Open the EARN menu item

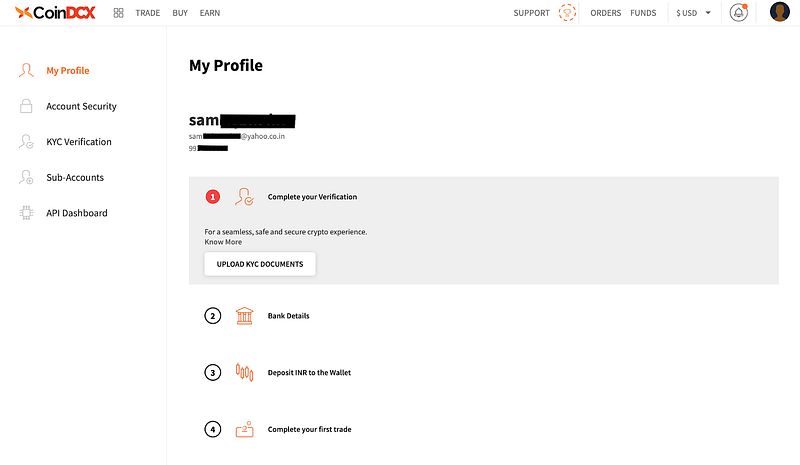pos(210,13)
